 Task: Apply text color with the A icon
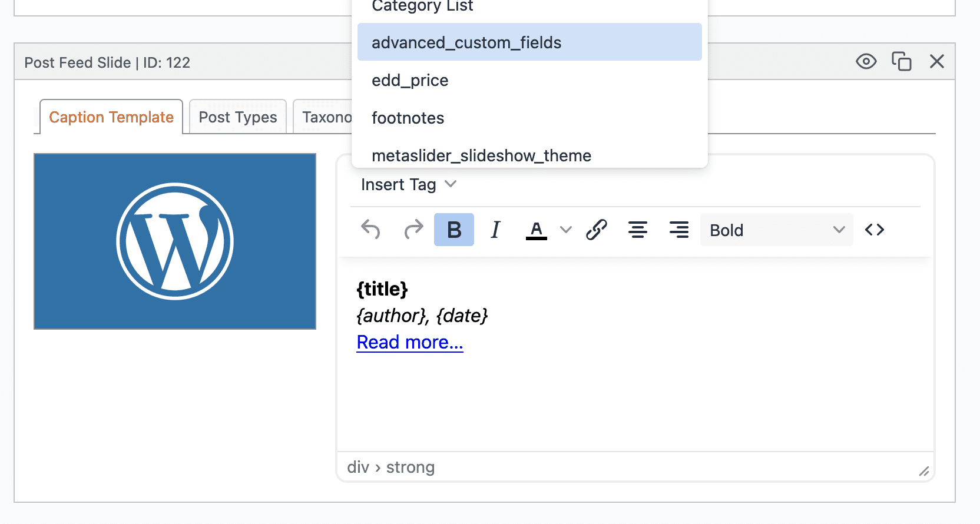[536, 230]
